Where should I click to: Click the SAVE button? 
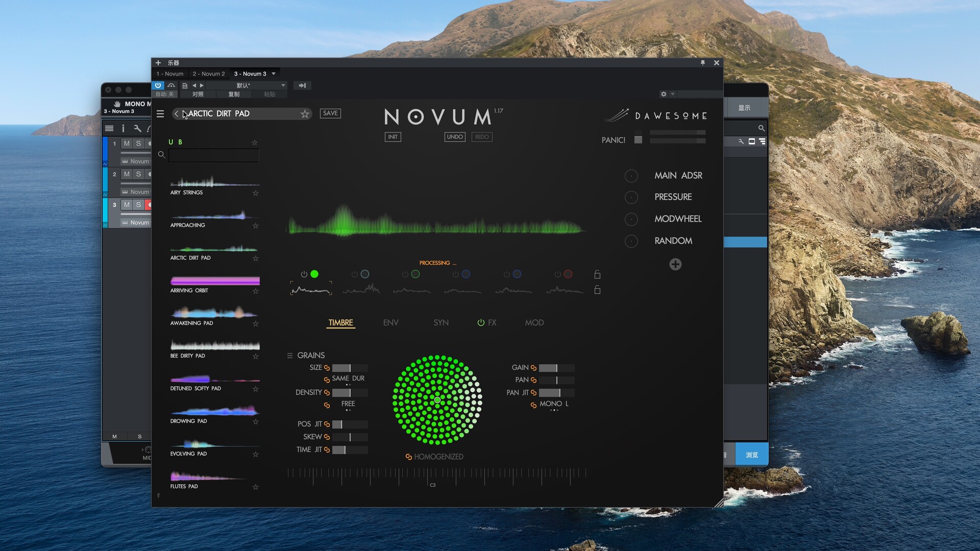[x=330, y=113]
